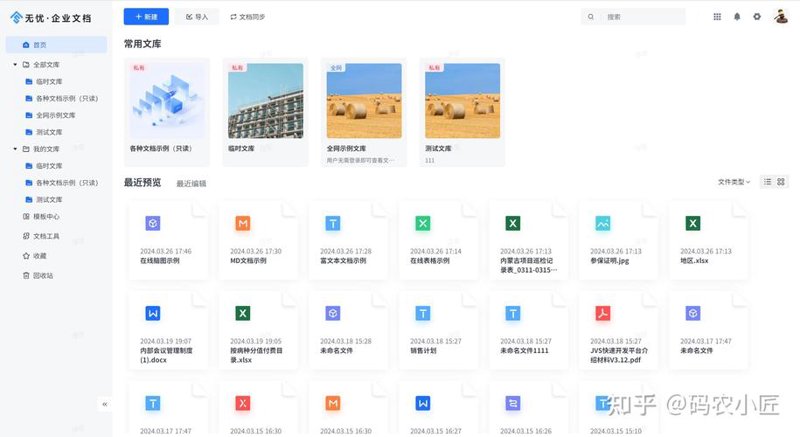Open the 富文本文档示例 rich text file icon

tap(333, 223)
